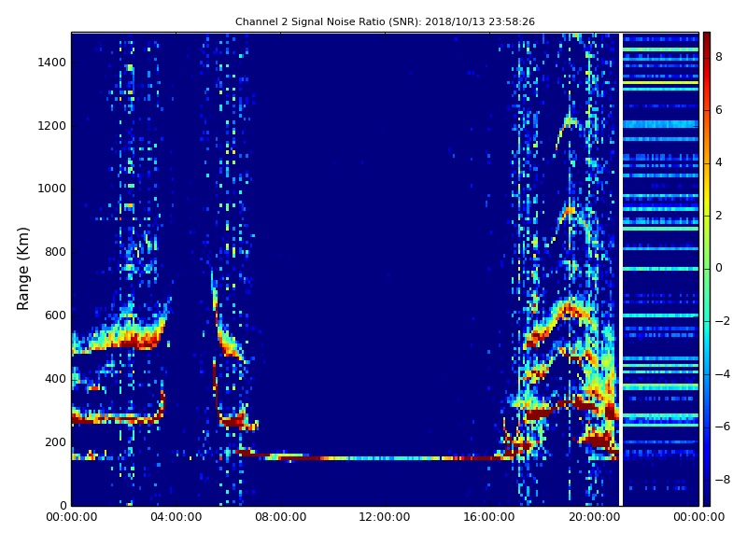Viewport: 747px width, 560px height.
Task: Click the colorbar value label 8
Action: (719, 57)
